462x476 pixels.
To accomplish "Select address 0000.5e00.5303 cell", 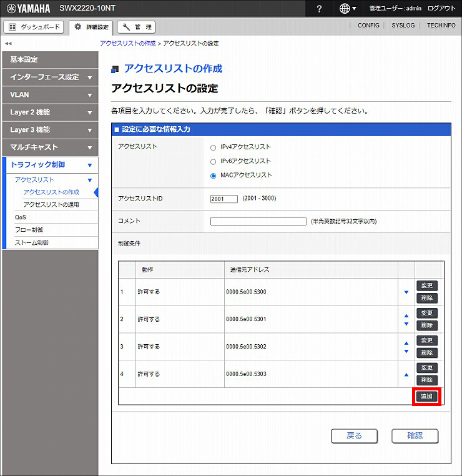I will point(311,374).
